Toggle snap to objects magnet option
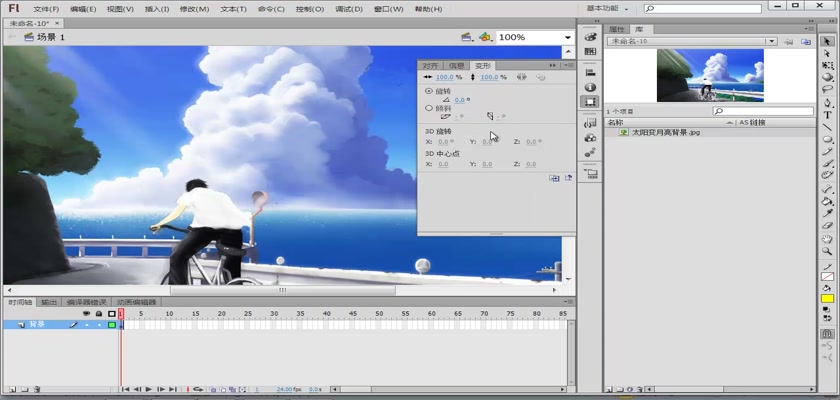Viewport: 840px width, 400px height. [x=827, y=333]
